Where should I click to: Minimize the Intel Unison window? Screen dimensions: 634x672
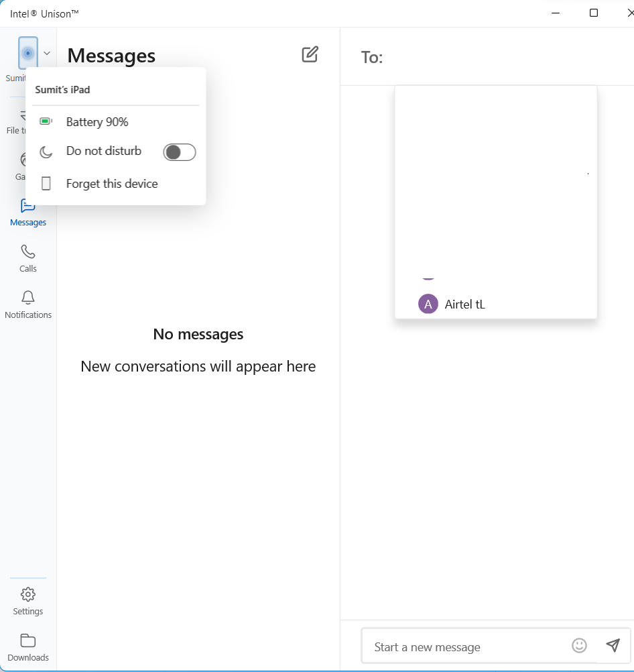pos(556,13)
